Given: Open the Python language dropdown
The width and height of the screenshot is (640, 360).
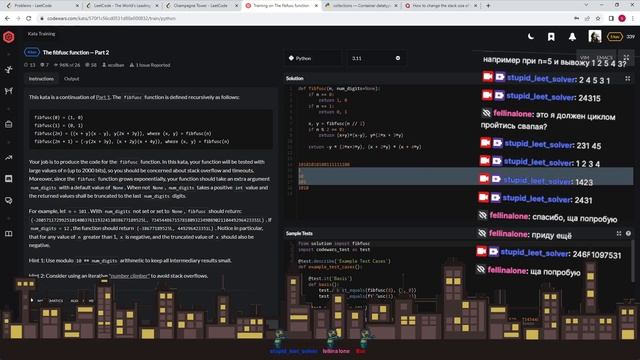Looking at the screenshot, I should pos(312,58).
